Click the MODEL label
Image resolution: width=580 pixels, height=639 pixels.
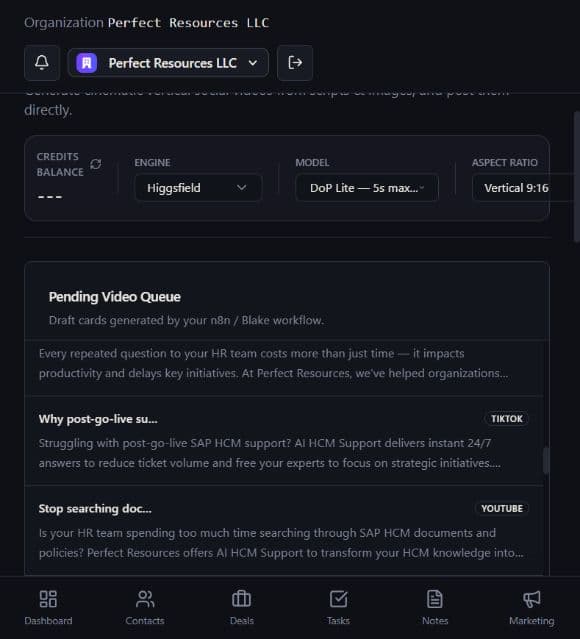[312, 163]
